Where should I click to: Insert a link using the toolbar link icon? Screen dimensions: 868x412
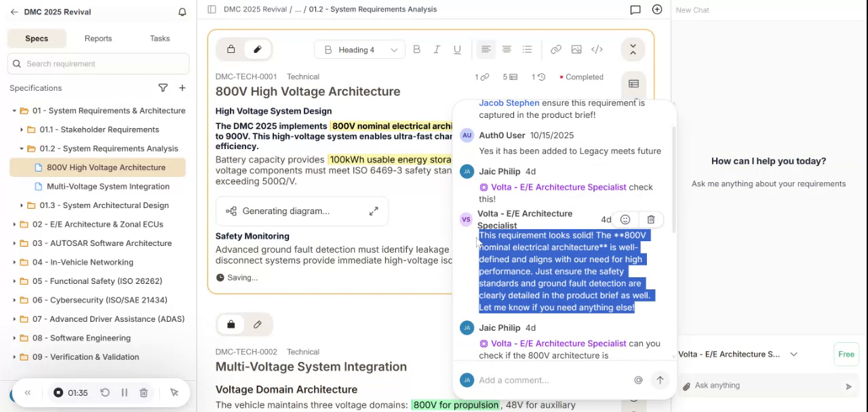click(555, 49)
